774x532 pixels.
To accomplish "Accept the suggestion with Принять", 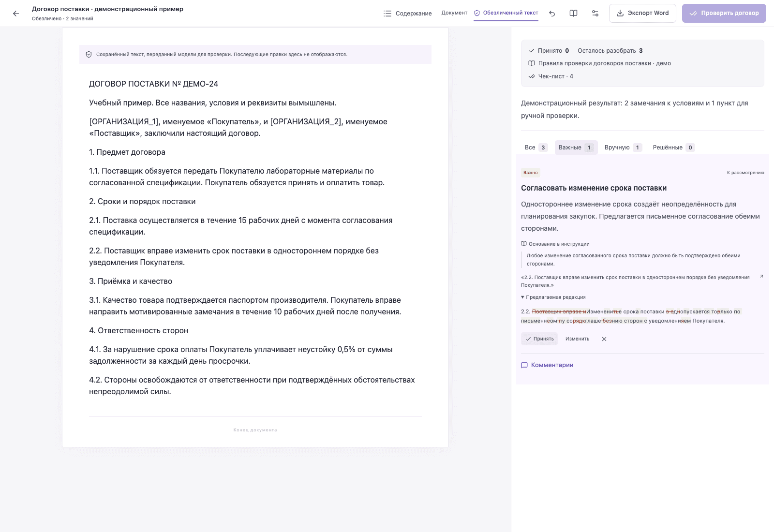I will coord(539,339).
